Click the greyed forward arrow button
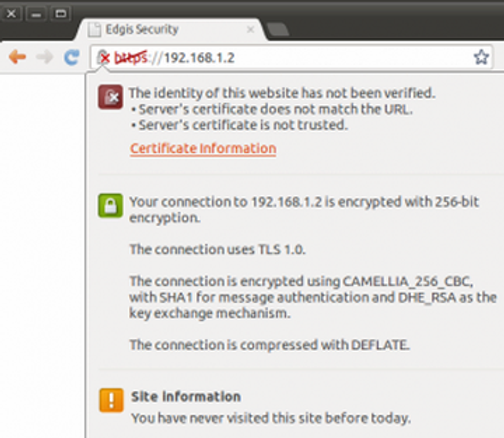This screenshot has width=504, height=438. (x=44, y=57)
